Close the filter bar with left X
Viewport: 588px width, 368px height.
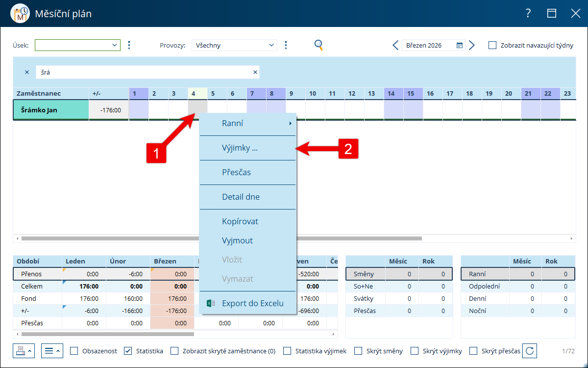(27, 72)
